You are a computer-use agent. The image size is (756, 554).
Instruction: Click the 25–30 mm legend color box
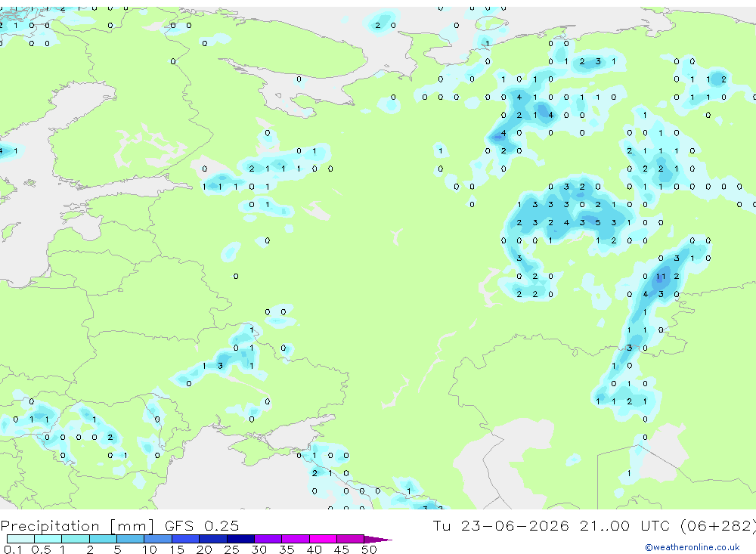(240, 539)
